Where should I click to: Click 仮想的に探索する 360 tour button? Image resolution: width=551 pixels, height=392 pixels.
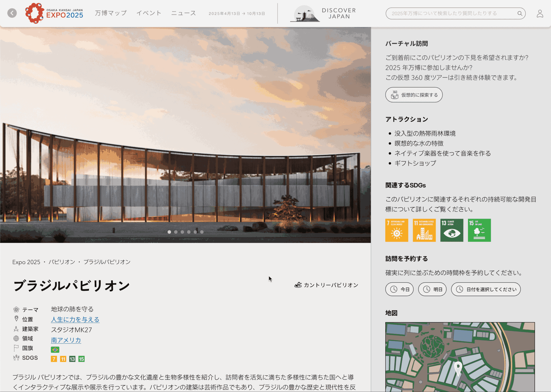(x=414, y=95)
